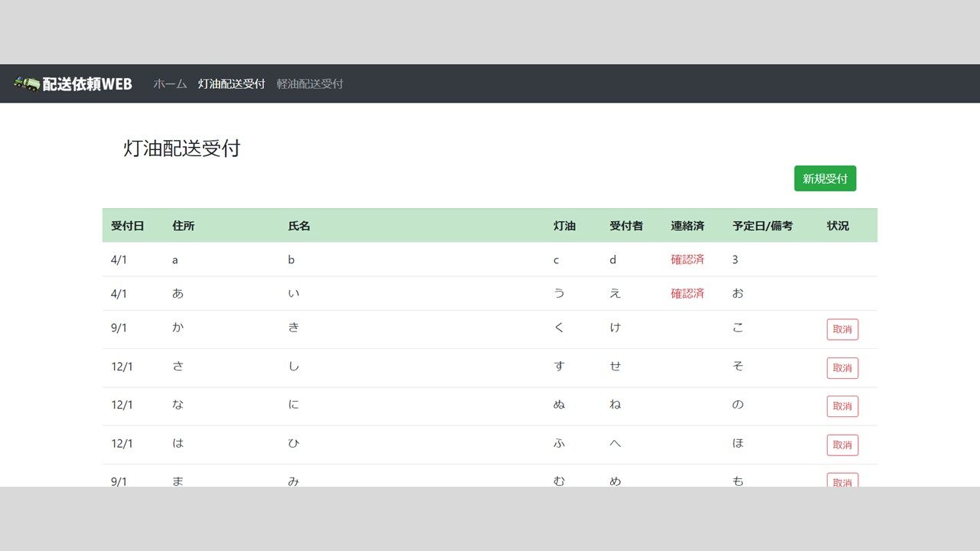
Task: Click 取消 on the 12/1 は row
Action: point(842,445)
